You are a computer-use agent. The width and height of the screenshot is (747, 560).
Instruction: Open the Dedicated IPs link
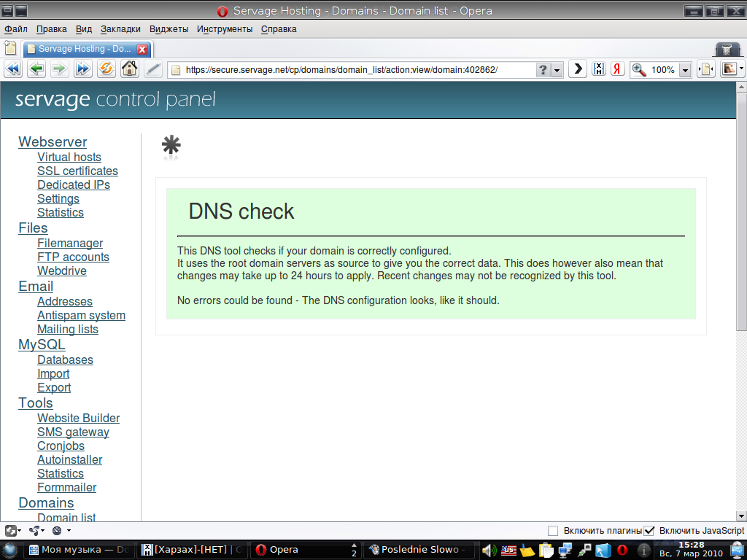click(74, 184)
